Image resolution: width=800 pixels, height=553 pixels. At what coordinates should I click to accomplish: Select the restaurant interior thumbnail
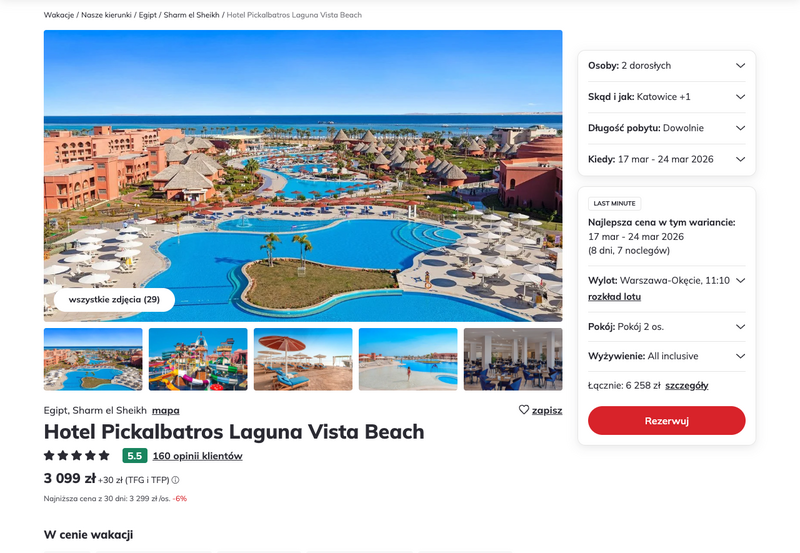[x=513, y=359]
